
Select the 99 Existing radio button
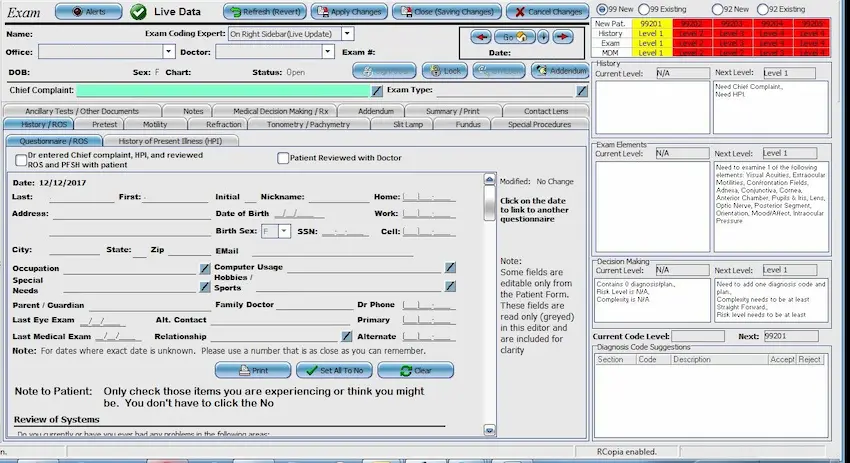point(643,9)
